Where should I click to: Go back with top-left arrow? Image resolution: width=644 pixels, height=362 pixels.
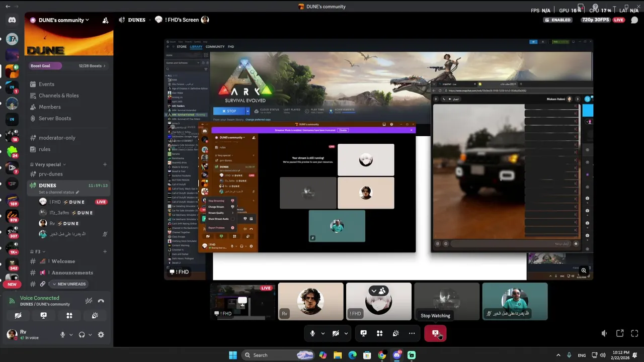click(8, 7)
